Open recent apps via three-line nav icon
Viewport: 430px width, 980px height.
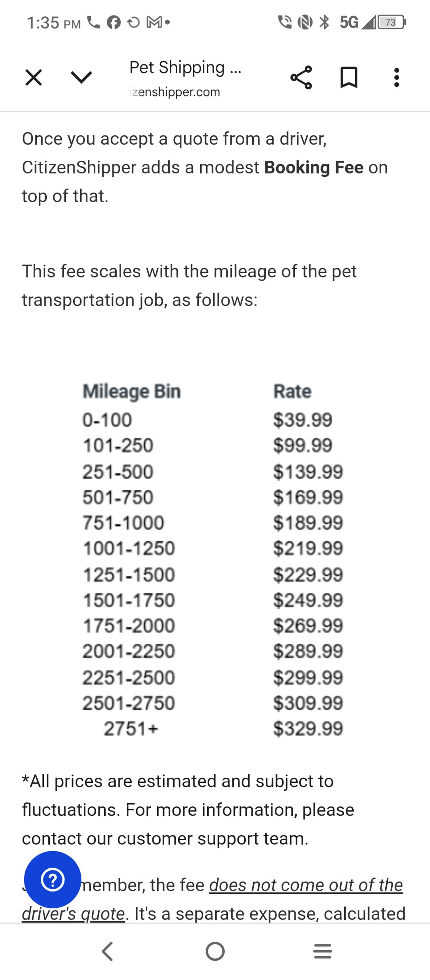click(x=322, y=951)
